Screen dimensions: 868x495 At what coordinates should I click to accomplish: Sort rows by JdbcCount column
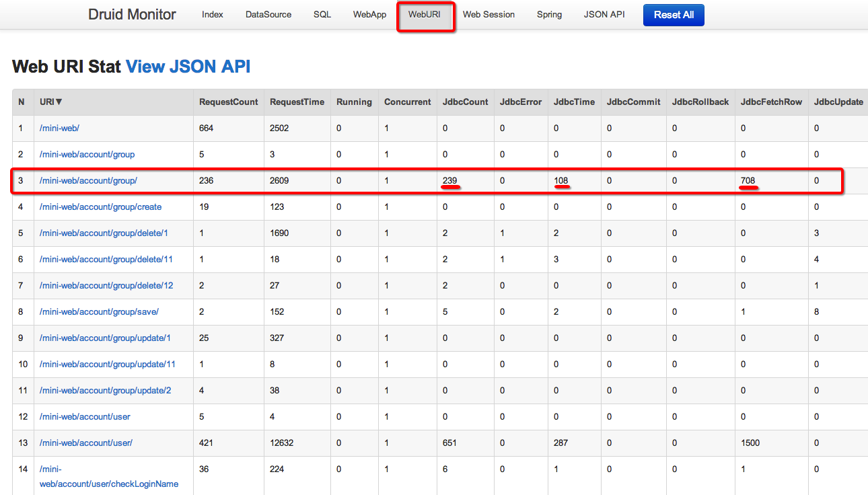coord(465,102)
